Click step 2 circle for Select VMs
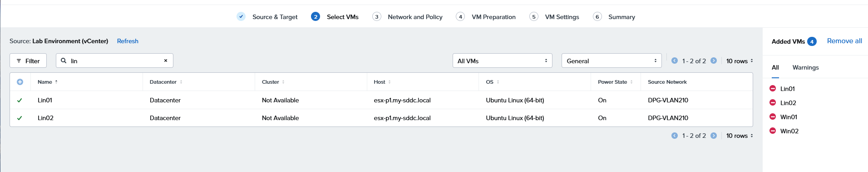This screenshot has height=172, width=868. [x=316, y=16]
